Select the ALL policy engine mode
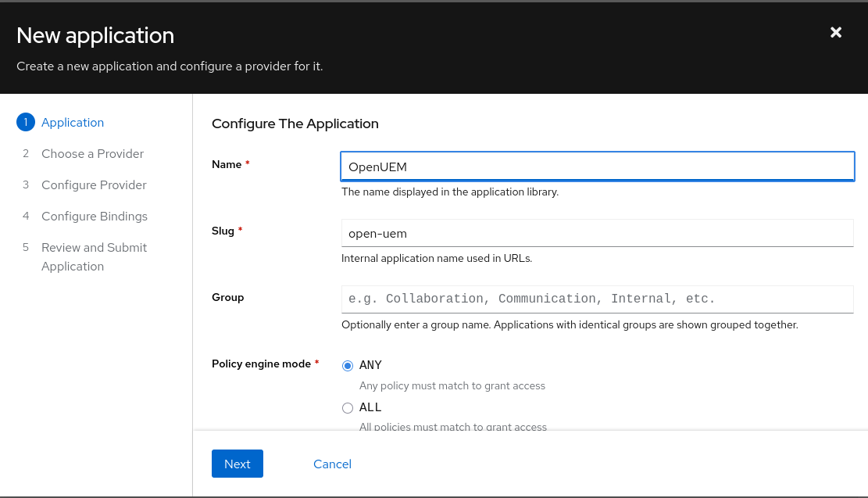Viewport: 868px width, 498px height. [x=347, y=407]
